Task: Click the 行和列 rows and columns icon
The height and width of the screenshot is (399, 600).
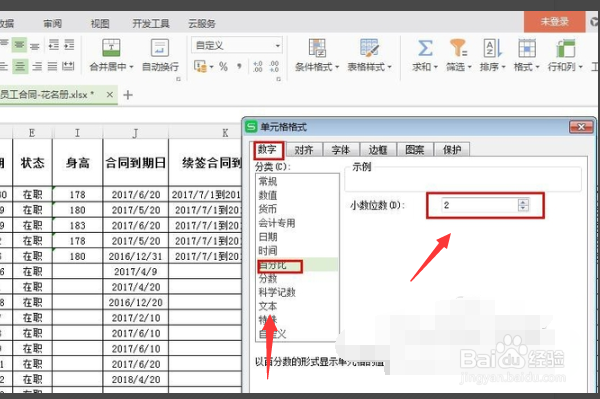Action: click(566, 48)
